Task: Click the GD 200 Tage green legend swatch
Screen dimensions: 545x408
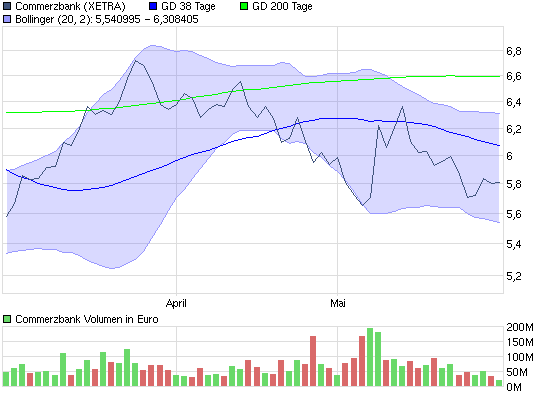Action: click(x=244, y=6)
